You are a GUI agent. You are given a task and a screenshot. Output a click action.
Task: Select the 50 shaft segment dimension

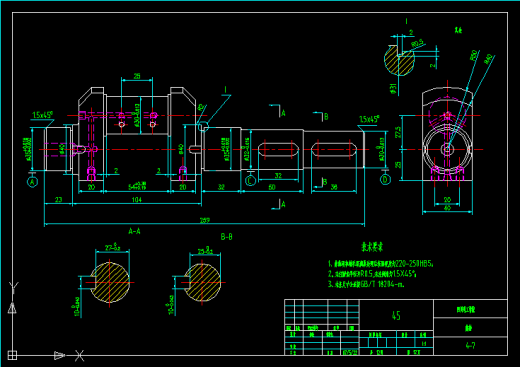[272, 187]
